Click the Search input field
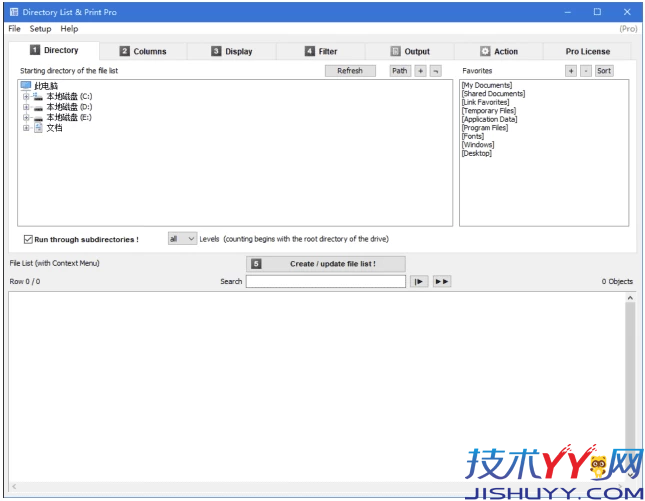 (x=326, y=281)
